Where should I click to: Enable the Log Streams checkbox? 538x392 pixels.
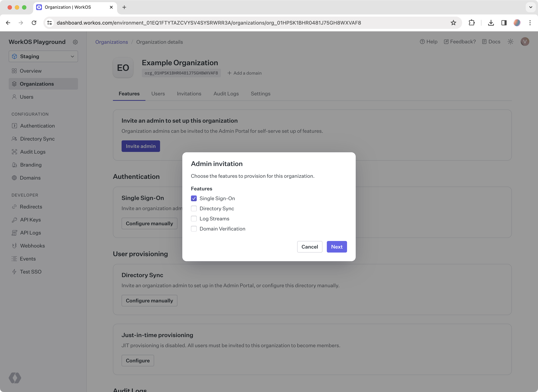pos(193,218)
